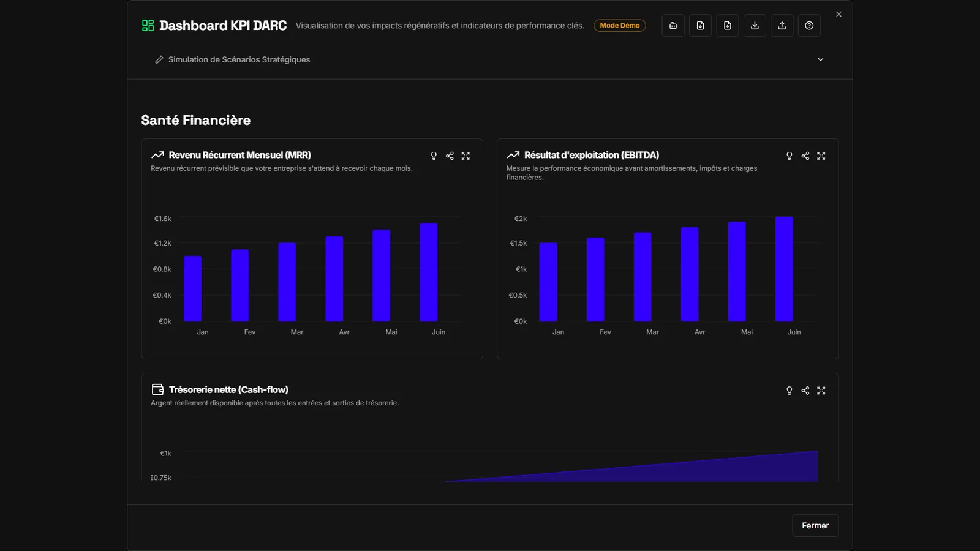
Task: Click the Jan bar in EBITDA chart
Action: pyautogui.click(x=548, y=282)
